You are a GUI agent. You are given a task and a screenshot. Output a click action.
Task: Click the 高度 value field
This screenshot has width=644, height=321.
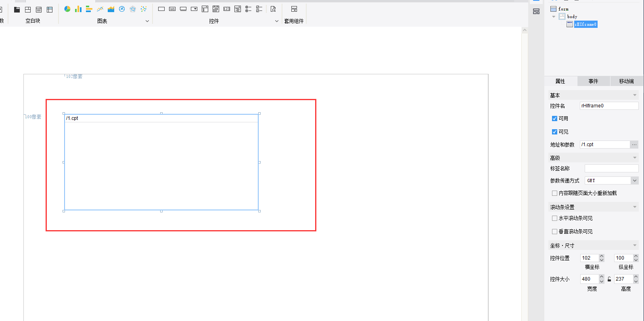[623, 279]
